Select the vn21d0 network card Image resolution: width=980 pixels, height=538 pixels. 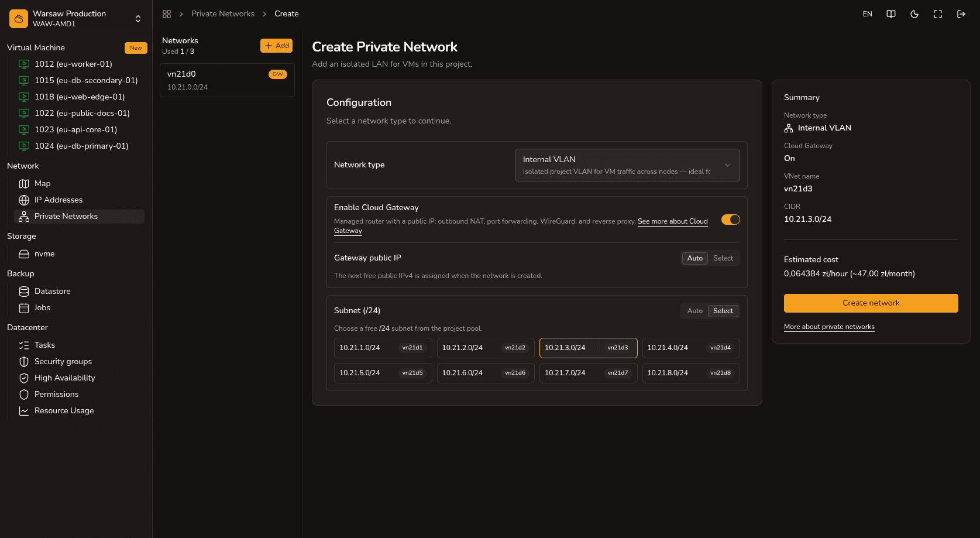tap(227, 80)
